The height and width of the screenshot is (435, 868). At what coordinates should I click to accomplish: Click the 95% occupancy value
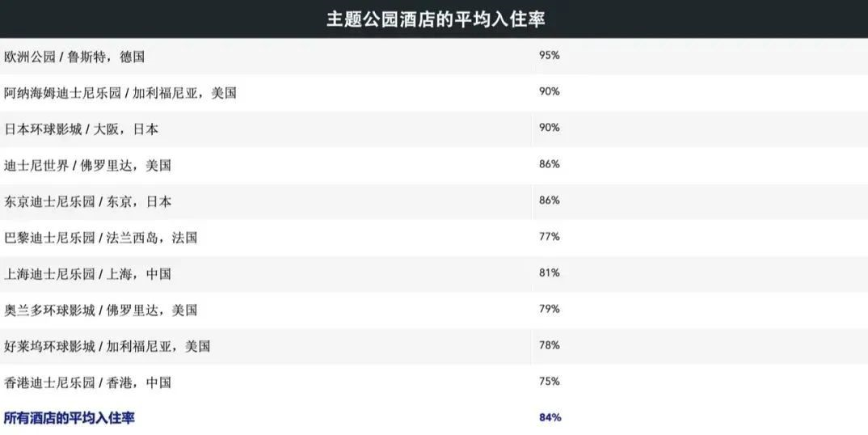click(549, 56)
